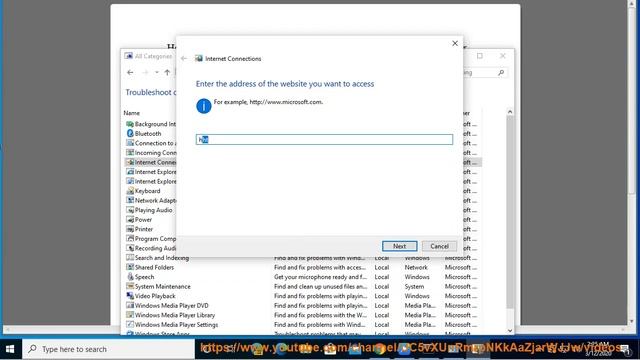Select Background Intelligent Transfer troubleshooter icon
Screen dimensions: 640x360
click(130, 124)
